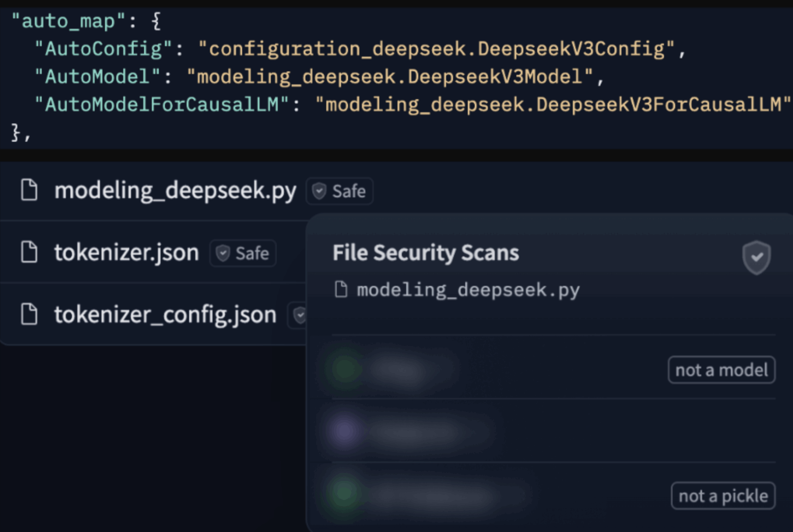Select the first green scanner status dot

tap(345, 369)
